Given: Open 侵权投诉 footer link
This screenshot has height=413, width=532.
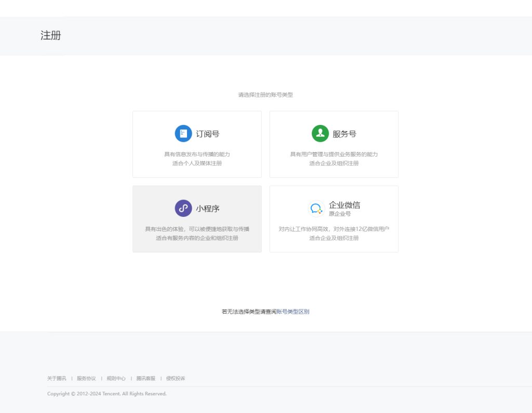Looking at the screenshot, I should coord(176,378).
